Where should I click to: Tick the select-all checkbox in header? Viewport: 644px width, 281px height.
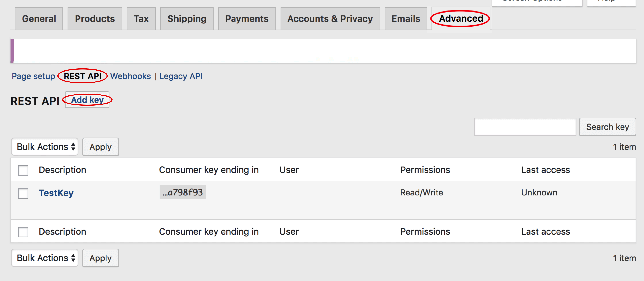(23, 170)
